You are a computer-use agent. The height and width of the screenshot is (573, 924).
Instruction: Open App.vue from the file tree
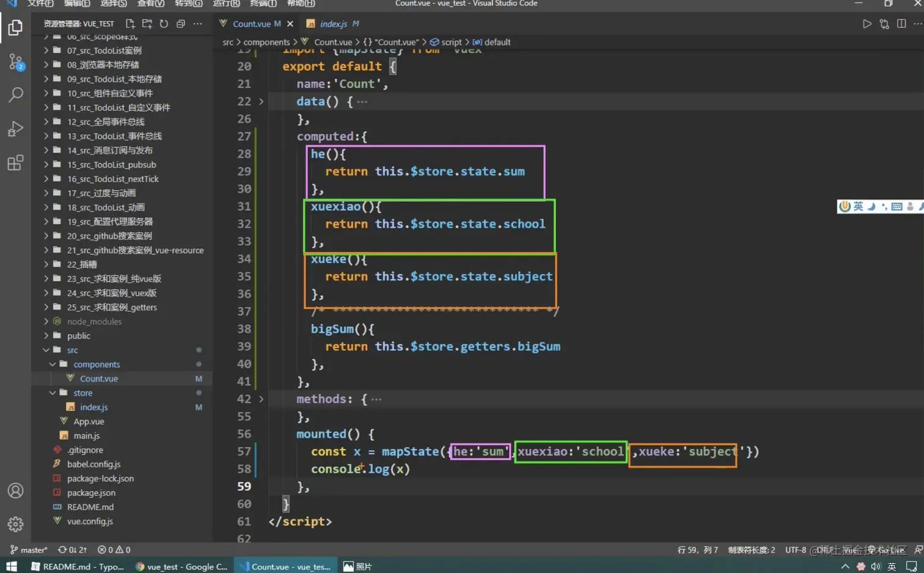(89, 421)
